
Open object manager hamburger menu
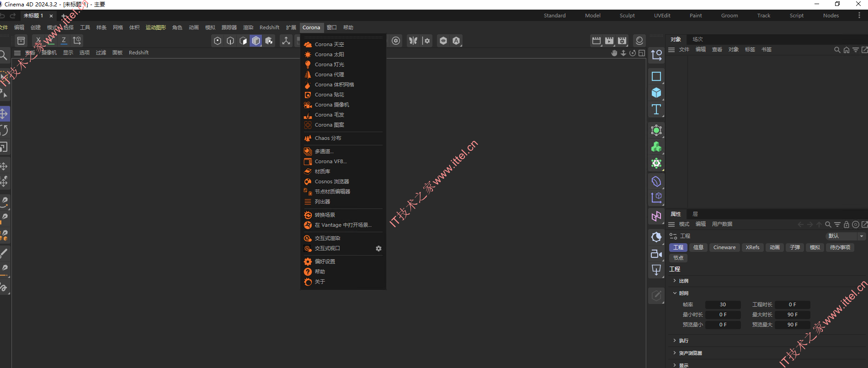pos(671,50)
